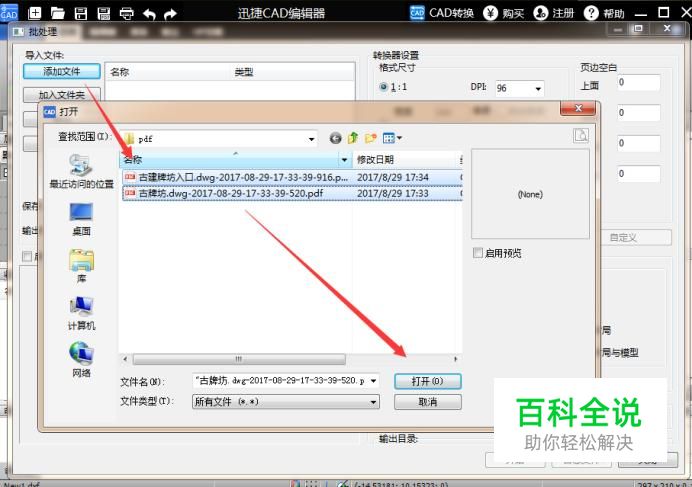Click the redo arrow icon

(170, 14)
